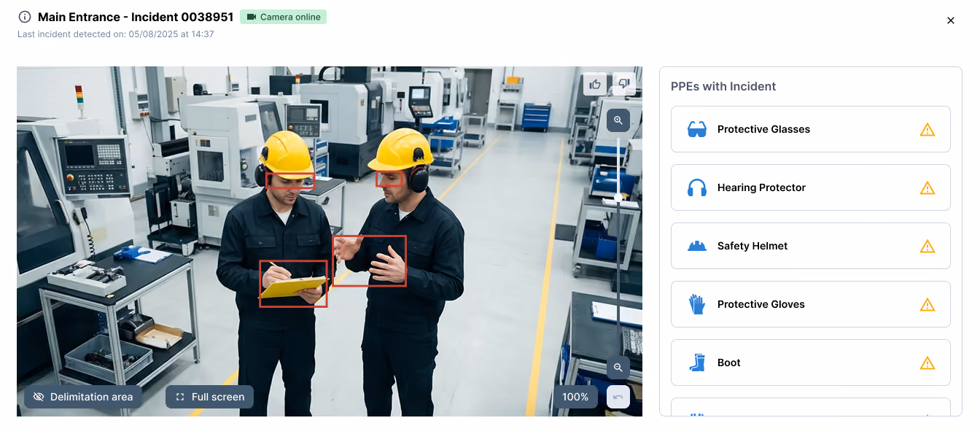Screen dimensions: 980x434
Task: Click the warning icon for Boot
Action: coord(927,363)
